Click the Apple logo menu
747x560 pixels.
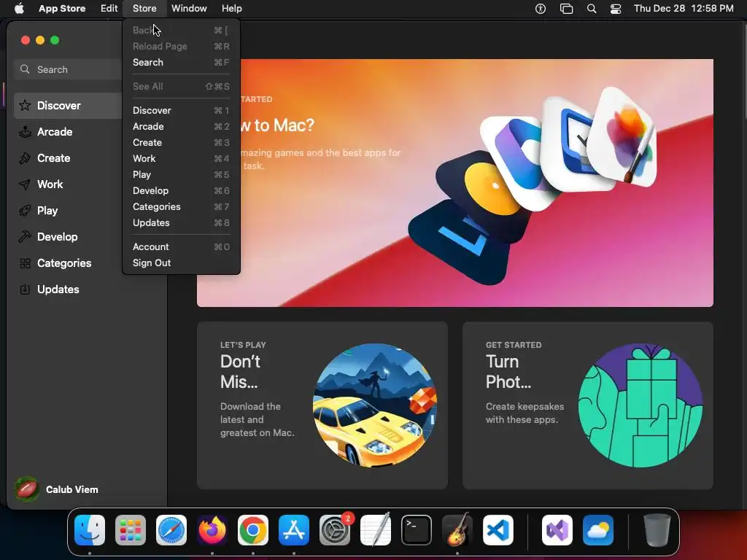[19, 8]
